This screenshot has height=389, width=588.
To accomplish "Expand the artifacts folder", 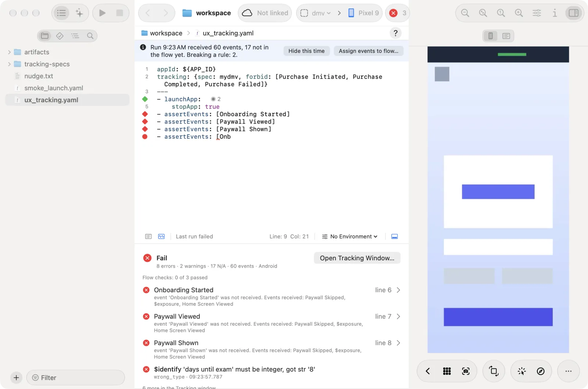I will pyautogui.click(x=9, y=52).
